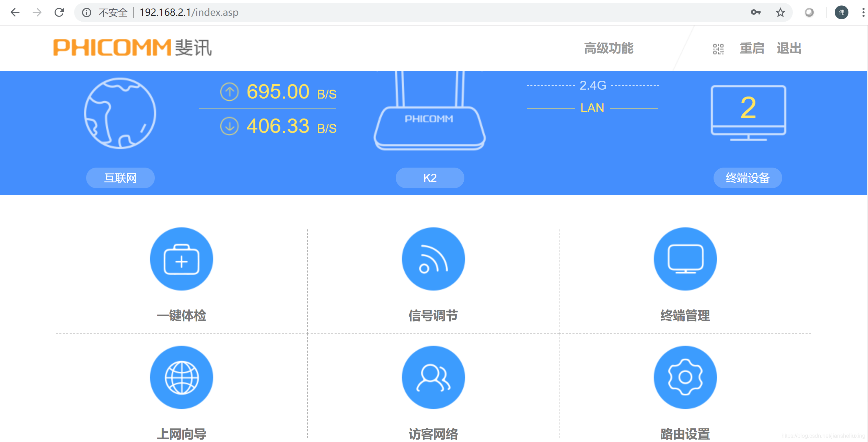This screenshot has width=868, height=442.
Task: Click 退出 to log out
Action: point(789,48)
